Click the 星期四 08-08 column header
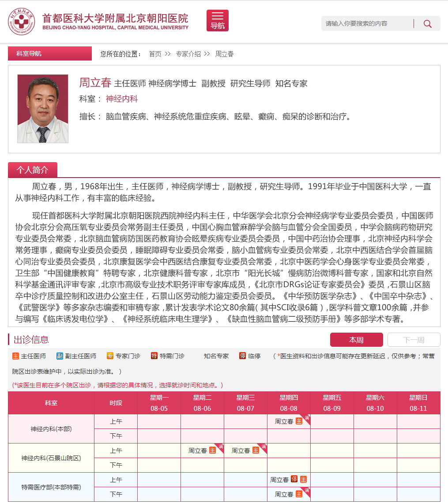 (x=289, y=403)
